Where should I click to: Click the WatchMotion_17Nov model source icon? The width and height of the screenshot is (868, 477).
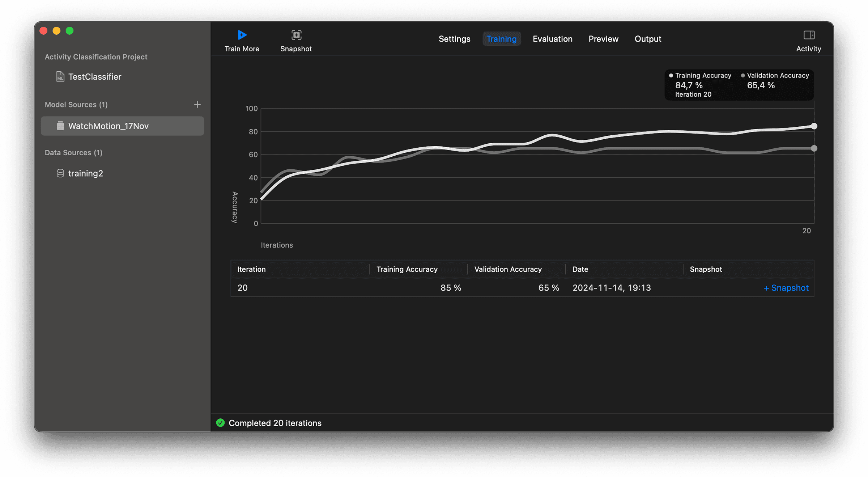coord(60,126)
